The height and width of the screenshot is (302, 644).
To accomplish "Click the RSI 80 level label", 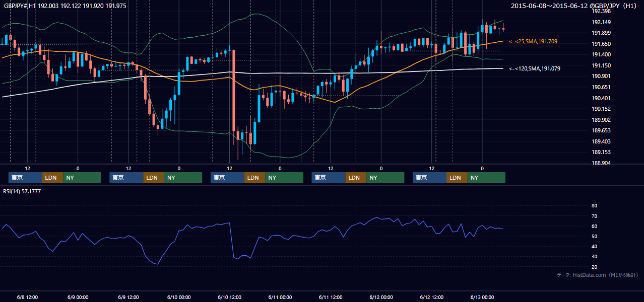I will coord(595,206).
